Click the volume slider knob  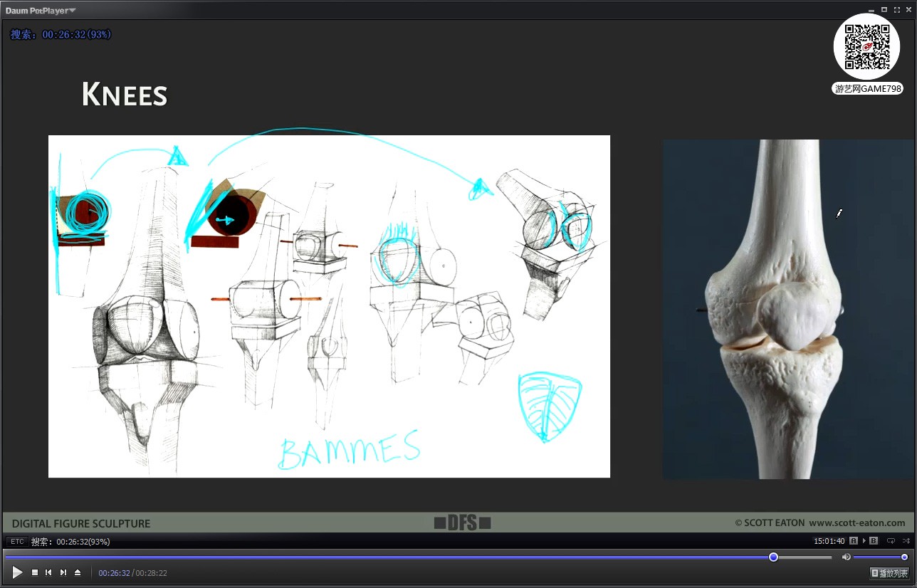pos(904,557)
